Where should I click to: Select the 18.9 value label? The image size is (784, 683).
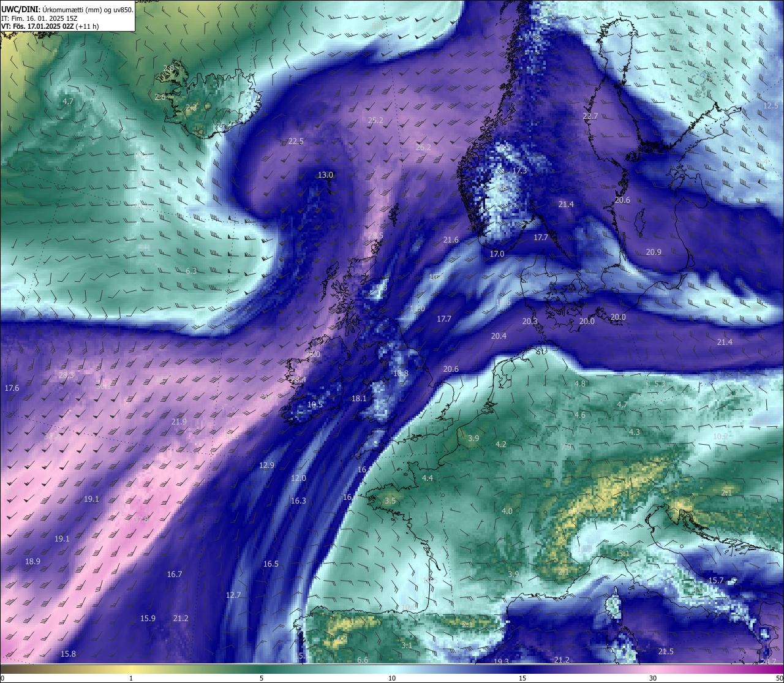coord(32,562)
